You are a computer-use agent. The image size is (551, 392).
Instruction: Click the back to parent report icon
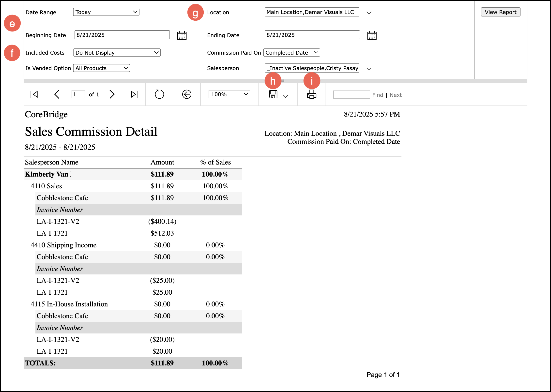(187, 94)
